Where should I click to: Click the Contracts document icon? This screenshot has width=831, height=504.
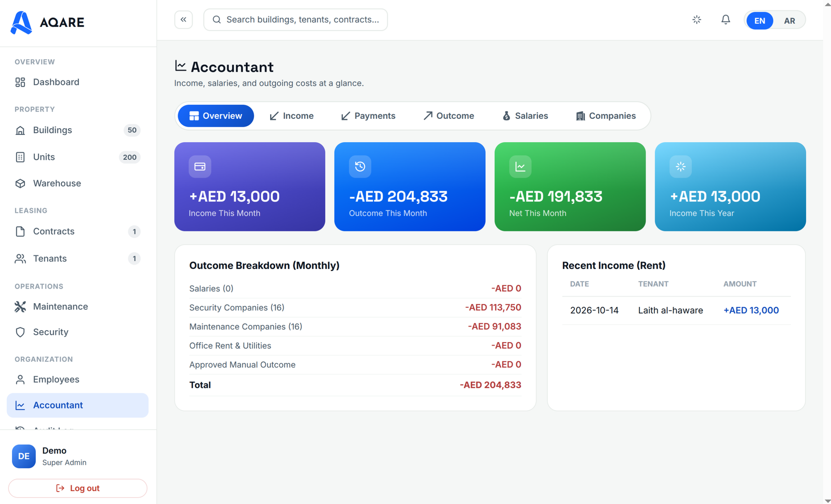tap(20, 231)
